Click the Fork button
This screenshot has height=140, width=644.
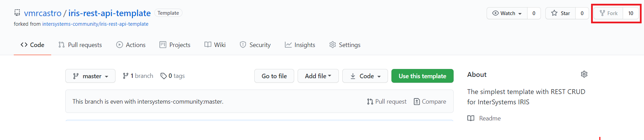pyautogui.click(x=609, y=13)
